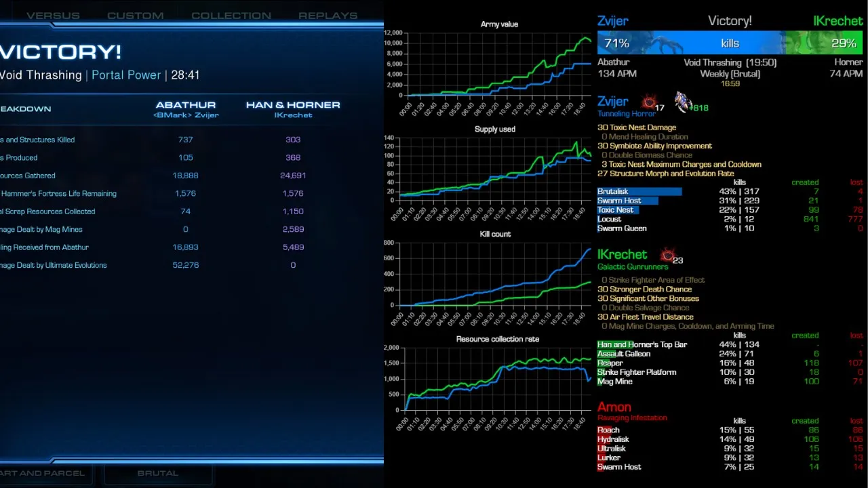Viewport: 868px width, 488px height.
Task: Open the REPLAYS tab
Action: tap(328, 15)
